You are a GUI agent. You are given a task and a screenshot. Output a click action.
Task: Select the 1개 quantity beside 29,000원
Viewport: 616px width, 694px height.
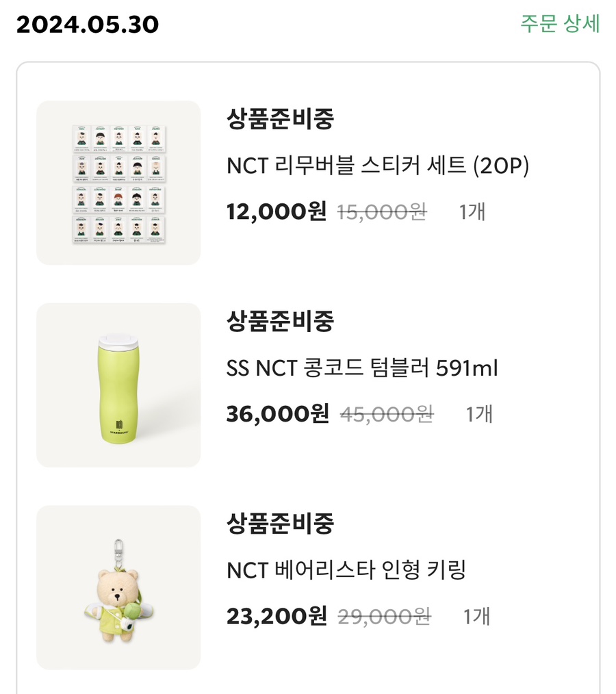pos(477,617)
